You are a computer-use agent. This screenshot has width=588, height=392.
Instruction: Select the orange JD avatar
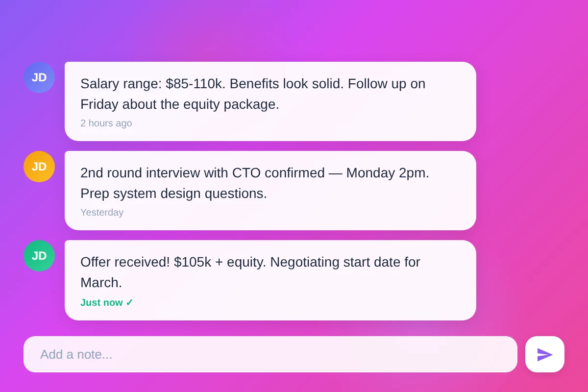39,167
